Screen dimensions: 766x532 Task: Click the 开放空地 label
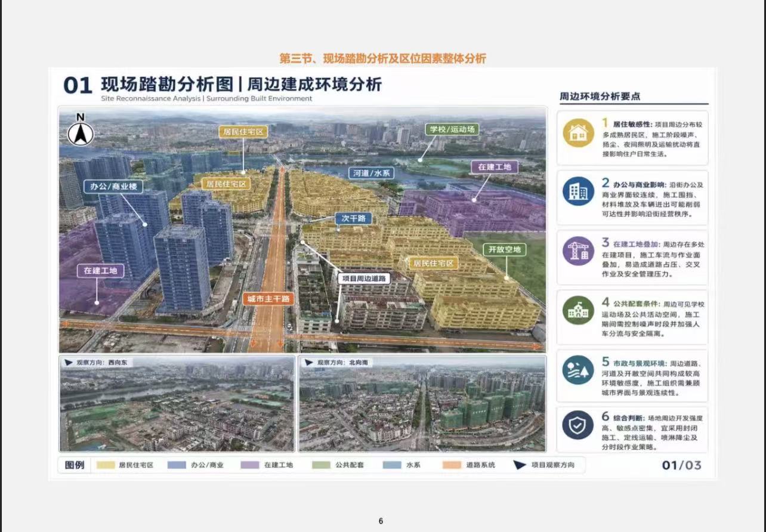505,249
